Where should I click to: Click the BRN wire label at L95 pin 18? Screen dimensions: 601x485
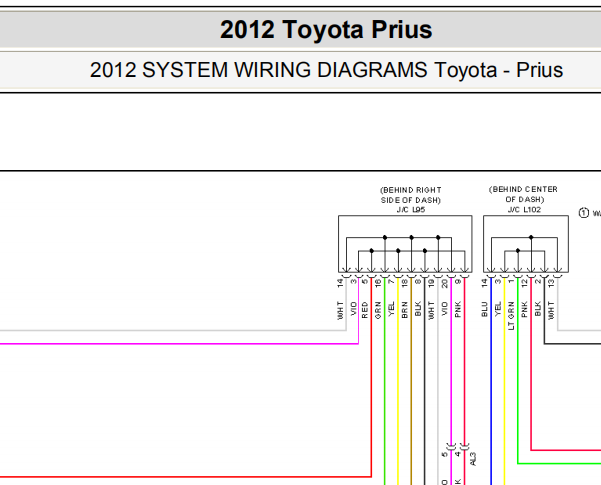coord(404,310)
